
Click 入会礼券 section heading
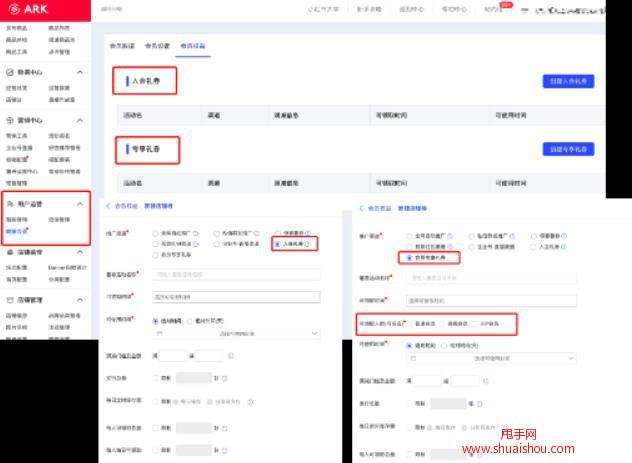coord(146,81)
